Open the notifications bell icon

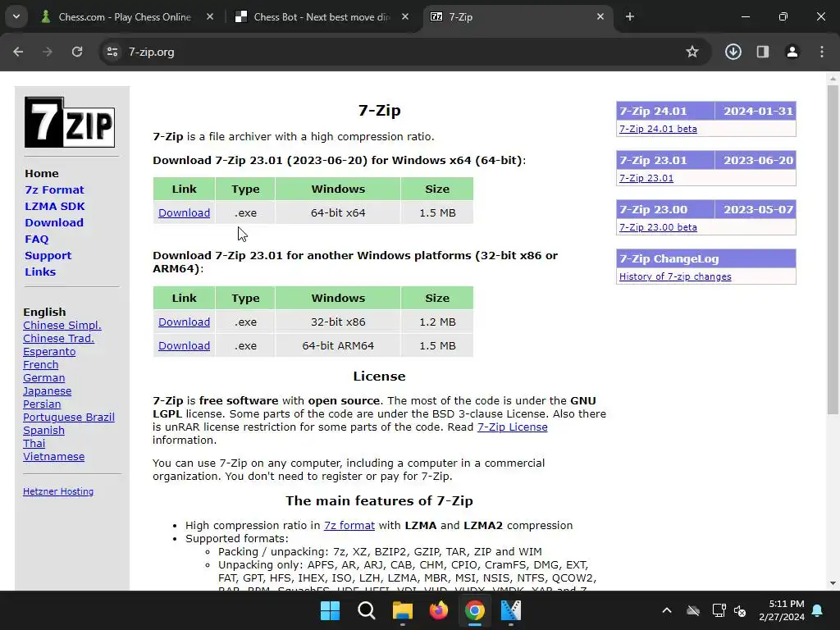[818, 610]
